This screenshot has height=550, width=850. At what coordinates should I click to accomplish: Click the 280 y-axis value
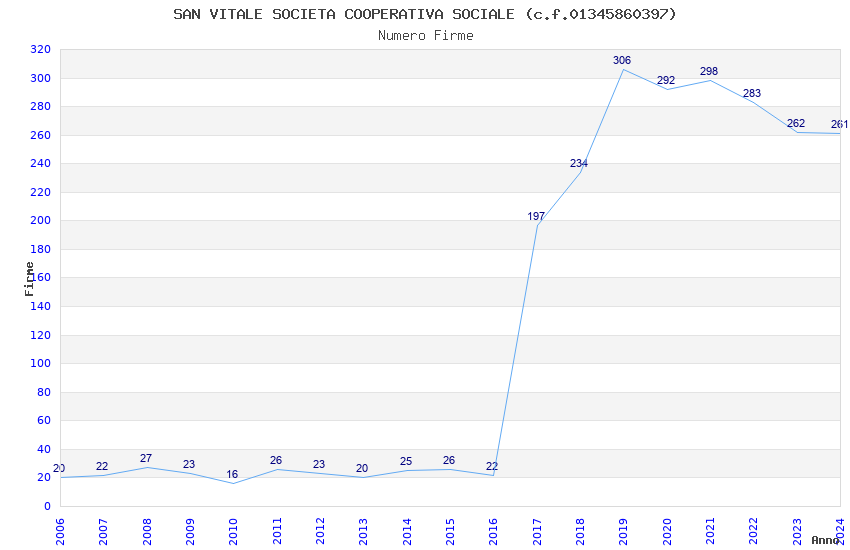click(x=41, y=106)
